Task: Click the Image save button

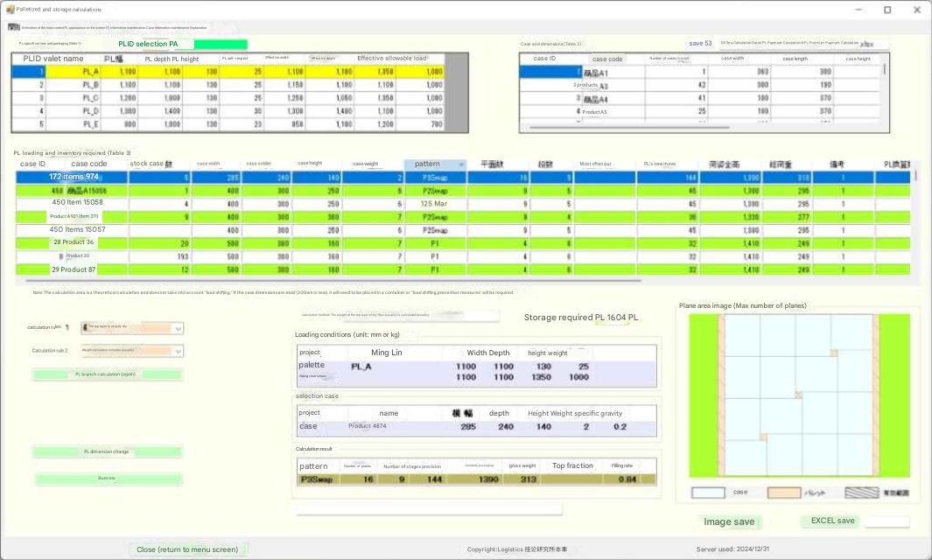Action: tap(729, 522)
